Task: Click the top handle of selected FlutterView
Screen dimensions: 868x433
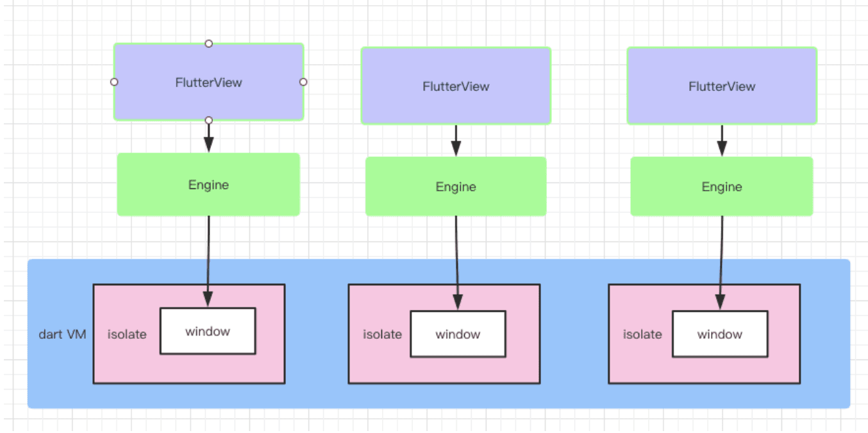Action: [x=208, y=44]
